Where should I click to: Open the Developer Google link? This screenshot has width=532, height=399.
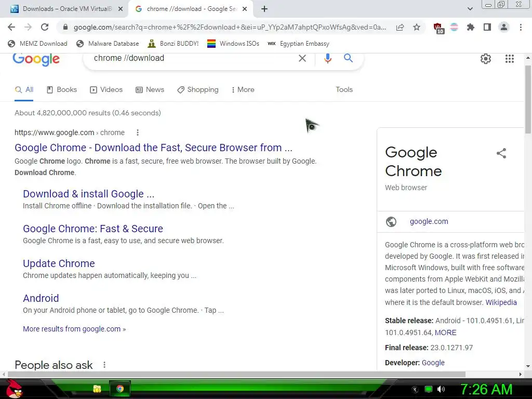tap(433, 363)
